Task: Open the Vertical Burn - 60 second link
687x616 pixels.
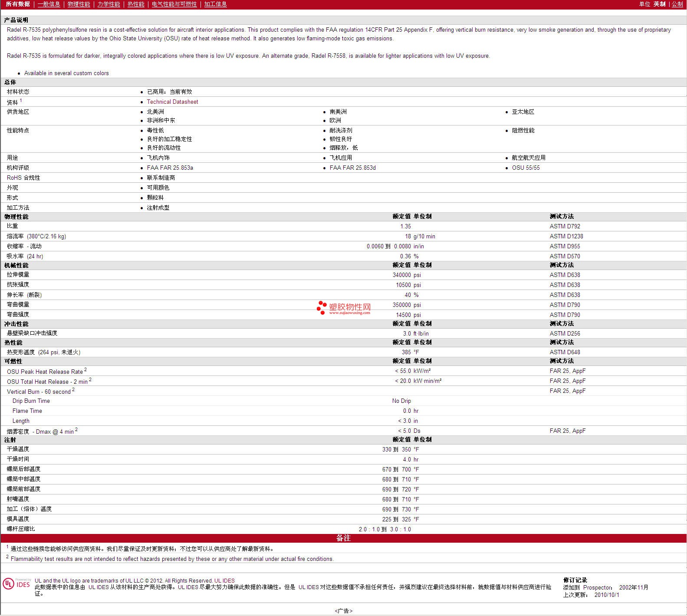Action: (39, 392)
